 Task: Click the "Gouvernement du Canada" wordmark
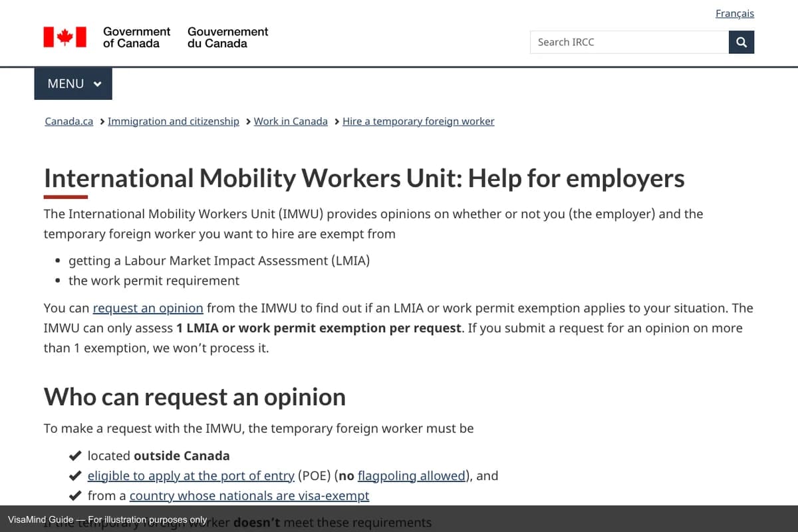pyautogui.click(x=227, y=37)
